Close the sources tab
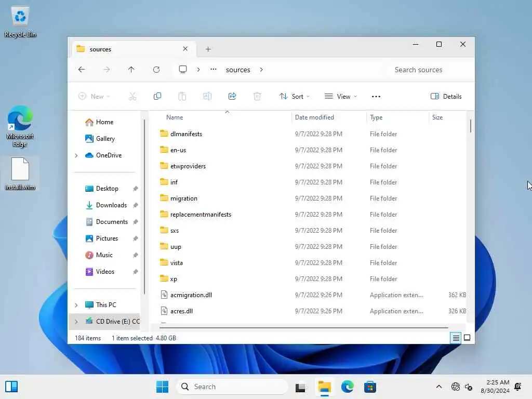Image resolution: width=532 pixels, height=399 pixels. pos(185,49)
